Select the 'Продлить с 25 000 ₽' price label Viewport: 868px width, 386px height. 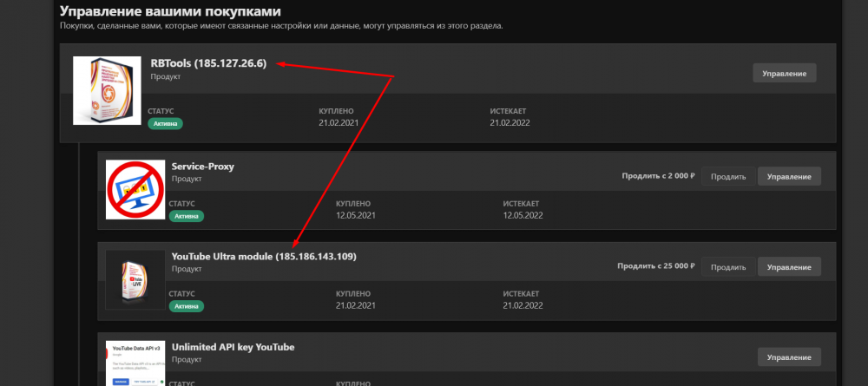pyautogui.click(x=656, y=266)
